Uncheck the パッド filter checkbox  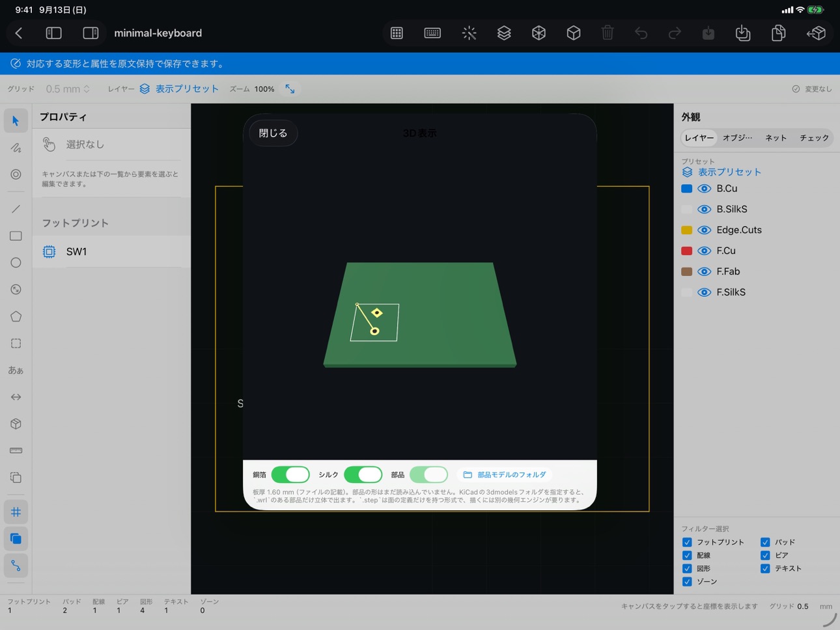click(765, 542)
